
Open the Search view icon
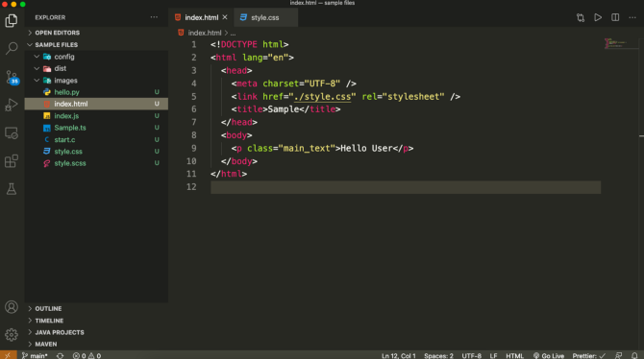[x=12, y=48]
